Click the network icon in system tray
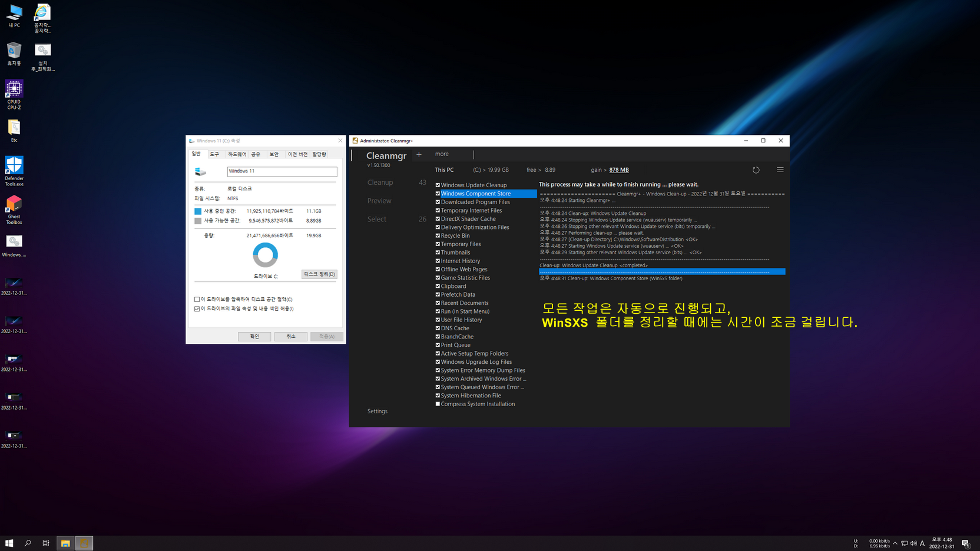 pos(904,543)
